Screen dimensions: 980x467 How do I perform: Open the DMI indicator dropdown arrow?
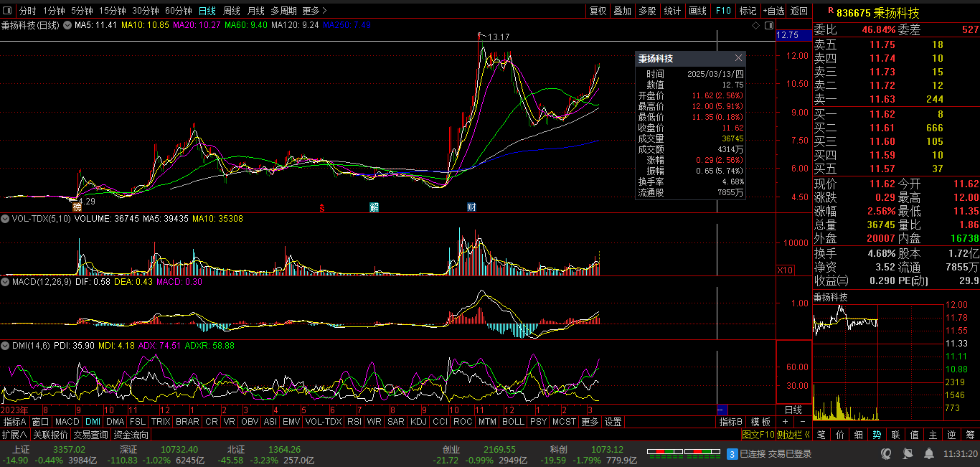[x=5, y=345]
